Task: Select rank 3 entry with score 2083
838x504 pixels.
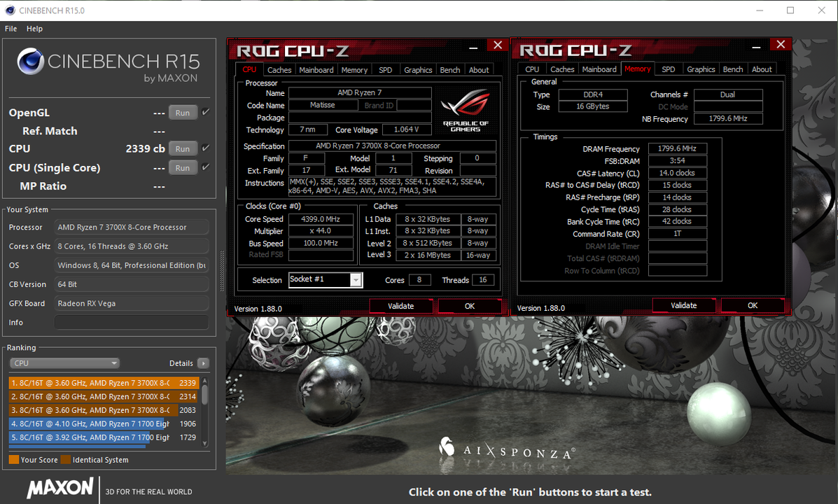Action: [x=104, y=410]
